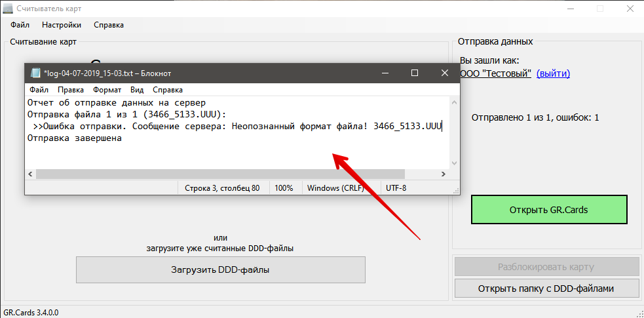Click Notepad horizontal scrollbar left arrow
Screen dimensions: 644x318
31,174
